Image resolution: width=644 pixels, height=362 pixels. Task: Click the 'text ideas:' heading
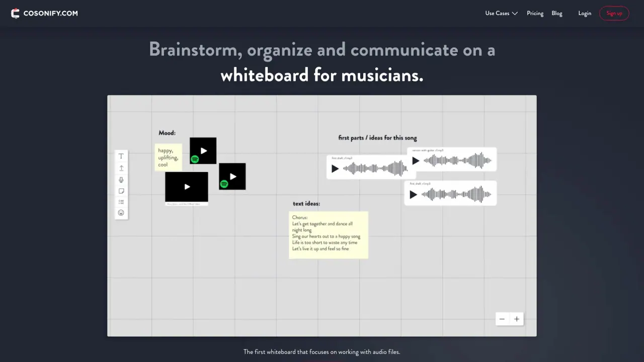306,204
